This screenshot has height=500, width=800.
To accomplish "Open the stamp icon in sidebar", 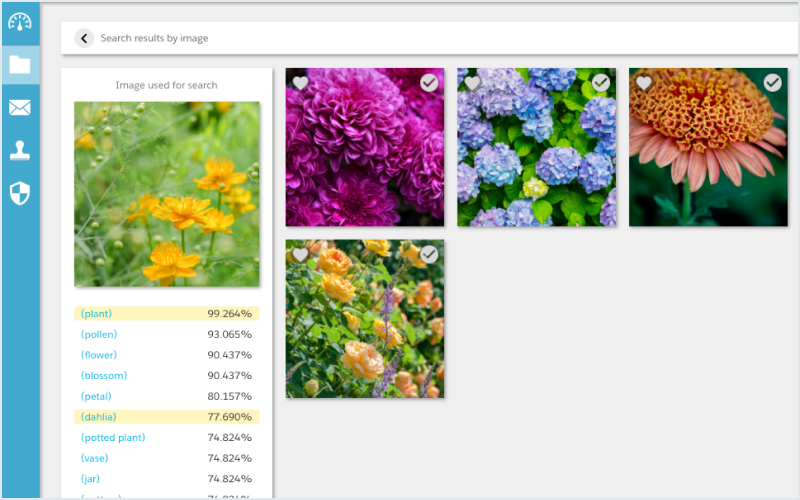I will (x=20, y=151).
